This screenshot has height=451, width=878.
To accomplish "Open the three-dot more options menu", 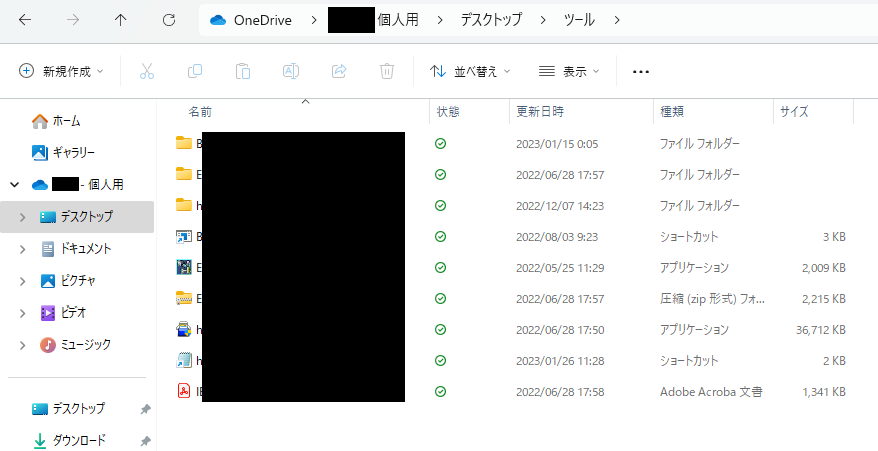I will (641, 72).
